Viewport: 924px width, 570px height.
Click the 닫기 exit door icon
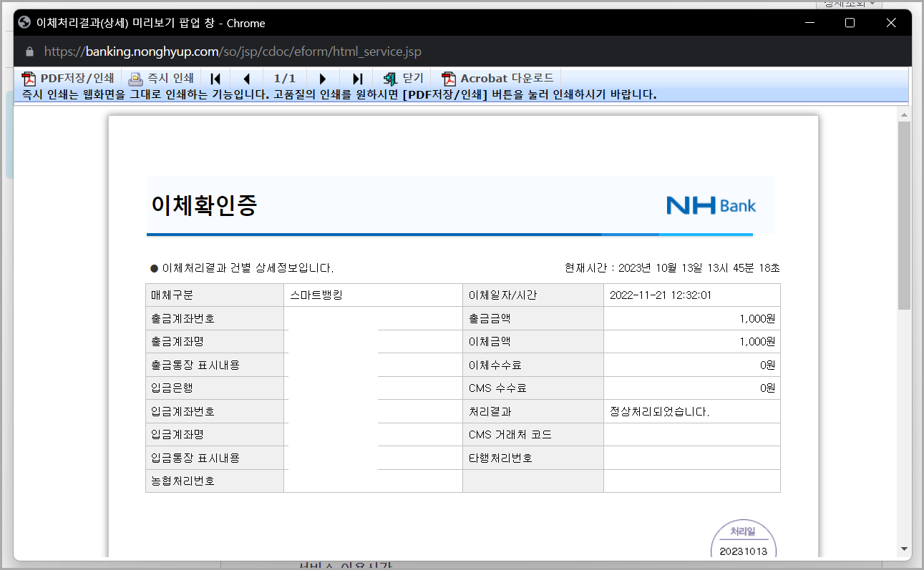coord(389,79)
